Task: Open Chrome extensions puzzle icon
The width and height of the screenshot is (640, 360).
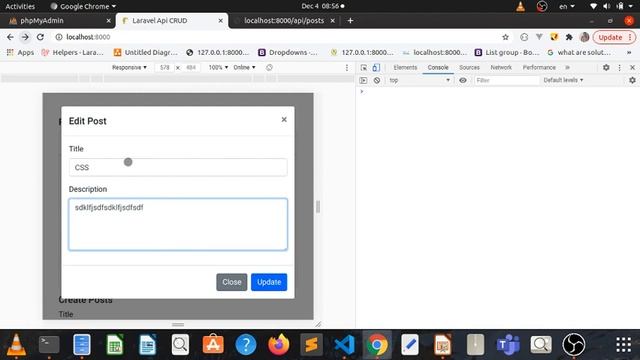Action: (x=569, y=37)
